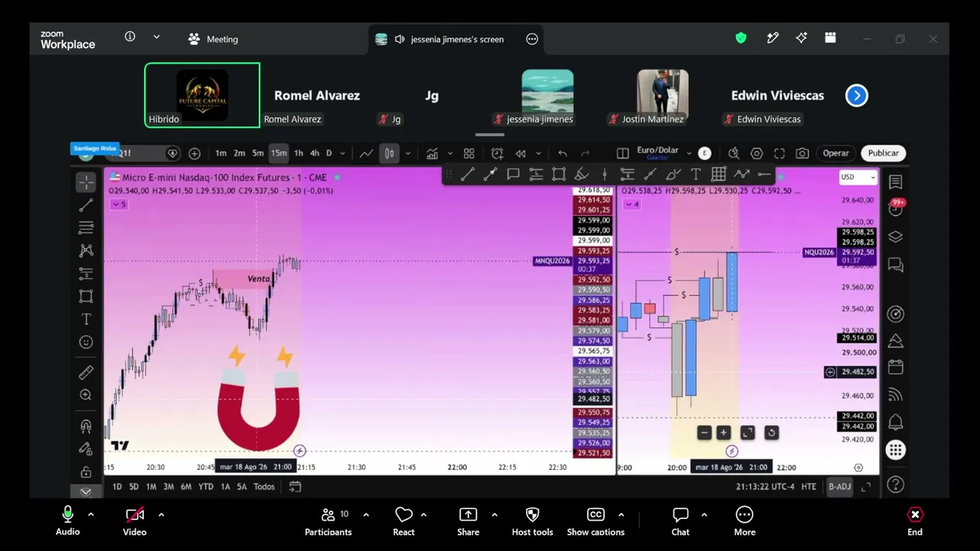
Task: Open the emoji icons tool
Action: (86, 342)
